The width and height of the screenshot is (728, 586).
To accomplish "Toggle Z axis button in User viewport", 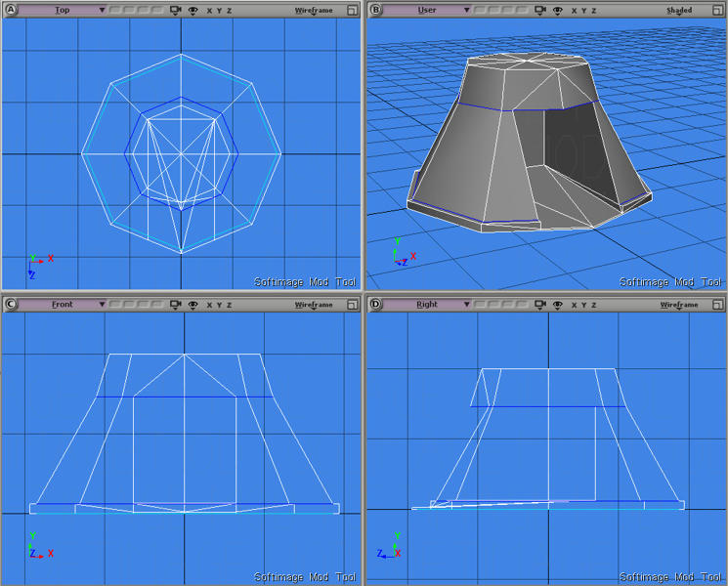I will 594,11.
